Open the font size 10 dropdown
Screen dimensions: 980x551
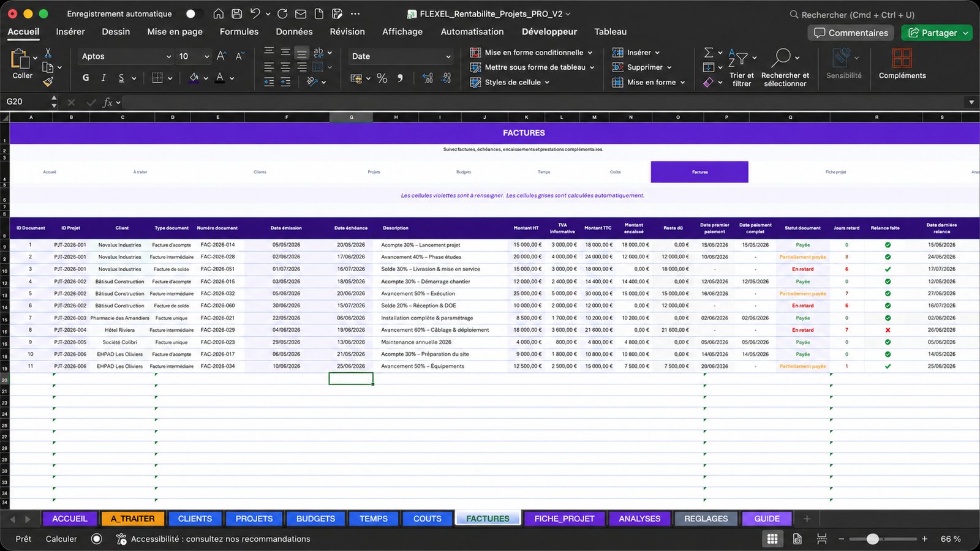point(206,56)
